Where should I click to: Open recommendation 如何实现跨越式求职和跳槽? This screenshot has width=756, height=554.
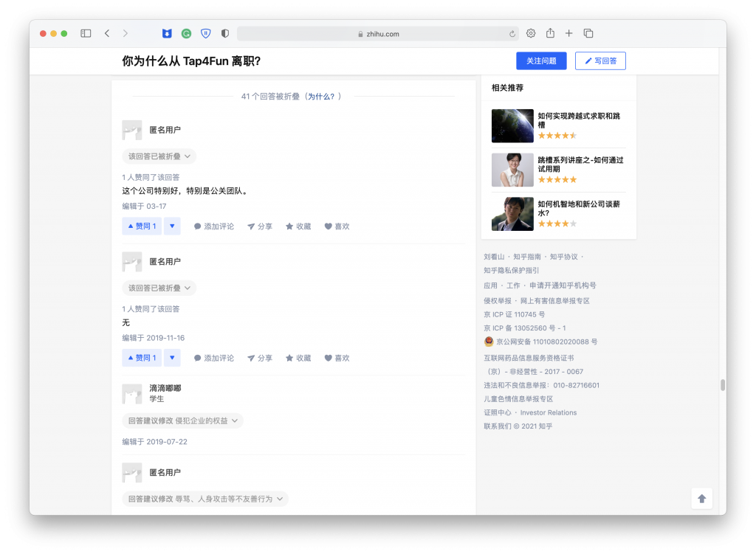pyautogui.click(x=579, y=120)
